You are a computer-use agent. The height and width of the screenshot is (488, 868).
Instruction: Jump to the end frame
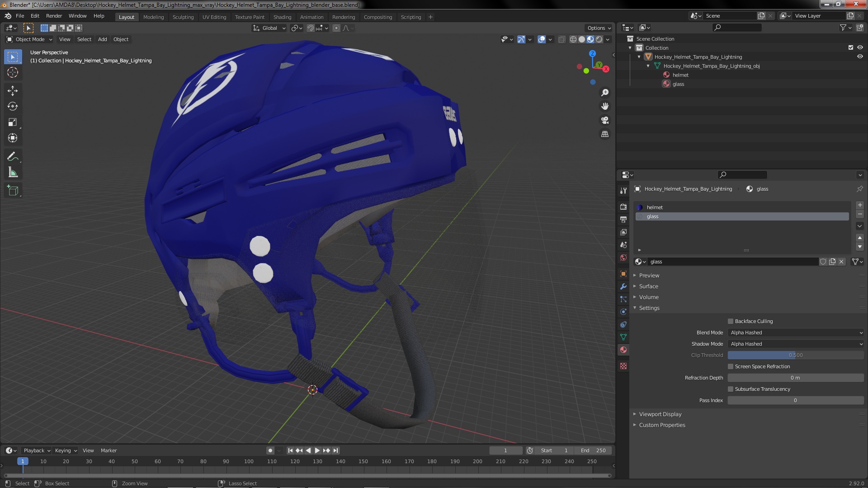tap(335, 450)
